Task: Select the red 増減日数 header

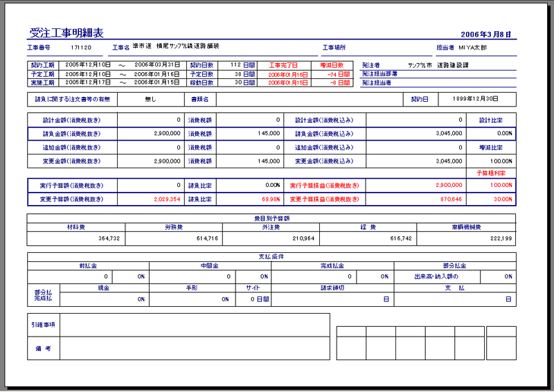Action: point(332,65)
